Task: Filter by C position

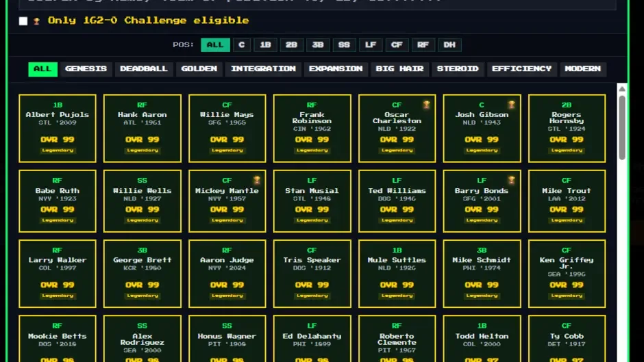Action: 241,44
